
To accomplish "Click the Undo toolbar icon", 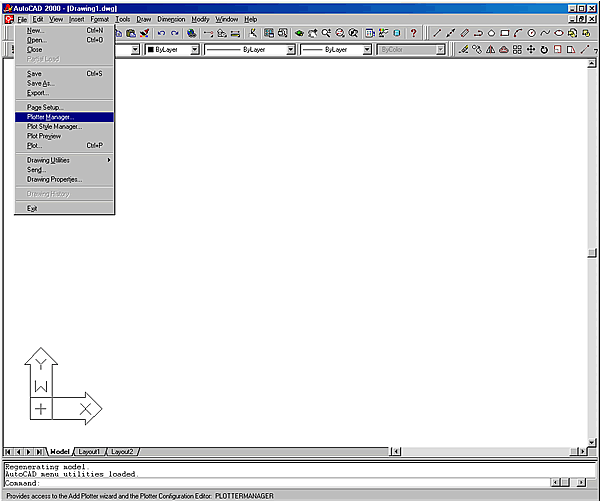I will [x=161, y=33].
